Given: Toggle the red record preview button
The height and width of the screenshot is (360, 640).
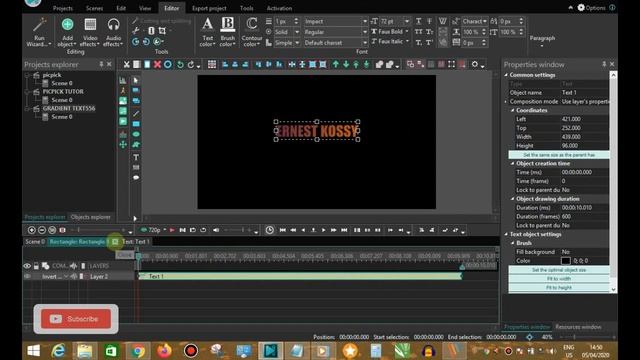Looking at the screenshot, I should pos(172,230).
